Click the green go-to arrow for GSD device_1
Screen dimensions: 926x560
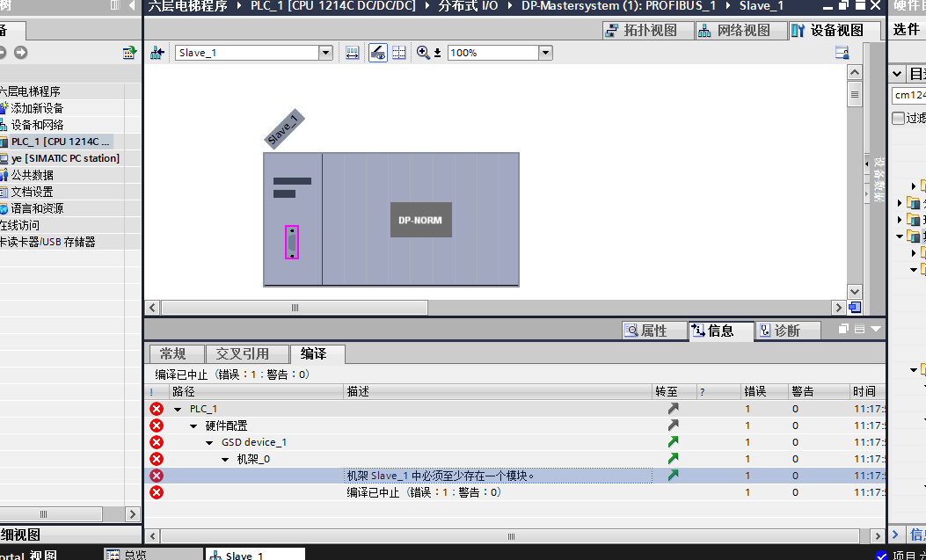click(674, 441)
